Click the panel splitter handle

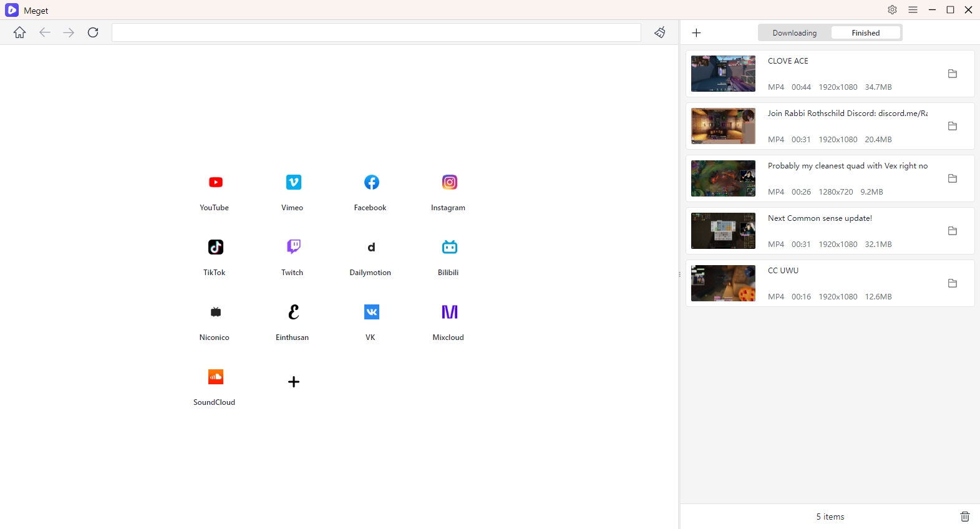[679, 274]
